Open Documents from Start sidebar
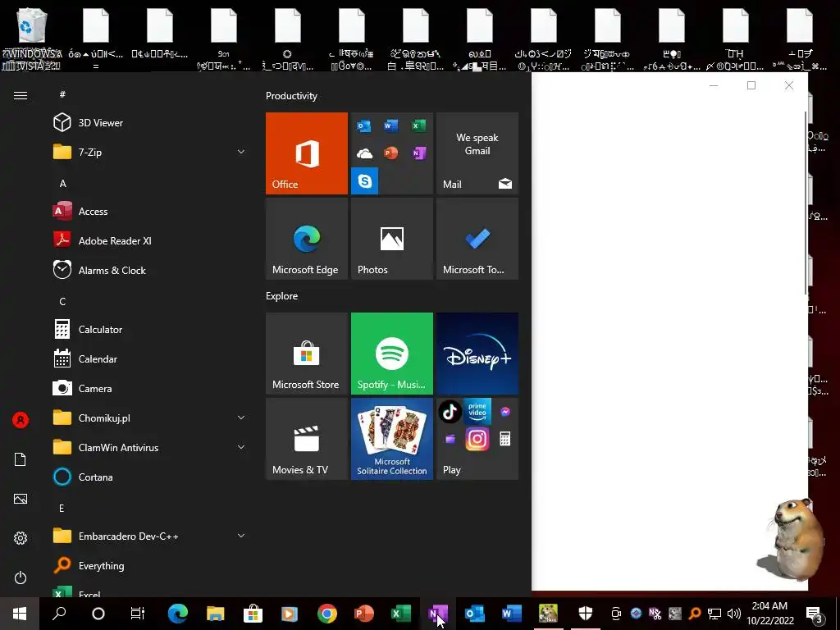 tap(21, 459)
